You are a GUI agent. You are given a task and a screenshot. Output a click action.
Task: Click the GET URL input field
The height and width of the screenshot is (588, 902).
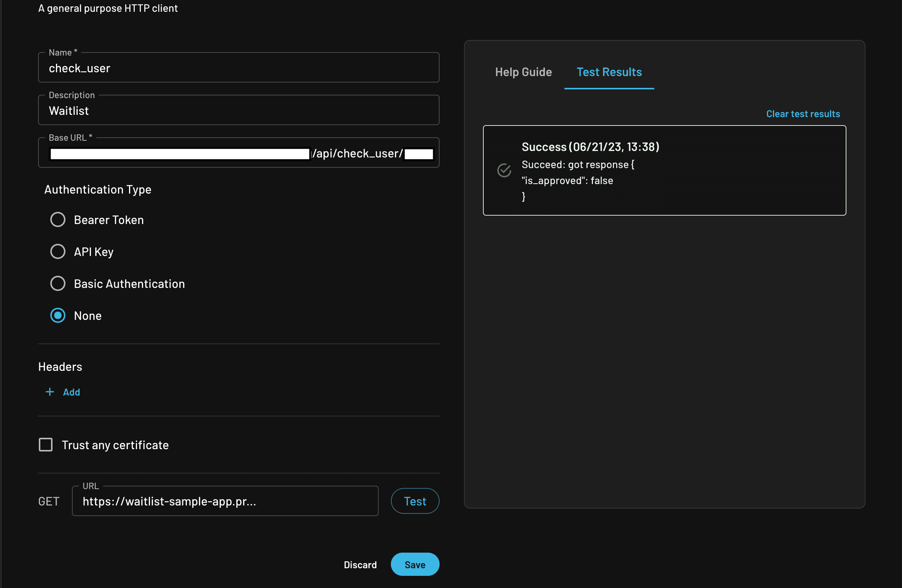[225, 501]
